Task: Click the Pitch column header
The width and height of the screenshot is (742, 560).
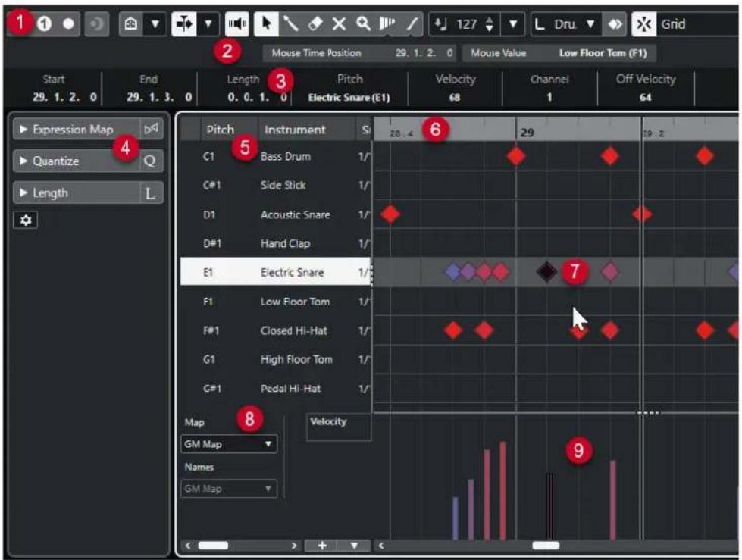Action: coord(220,130)
